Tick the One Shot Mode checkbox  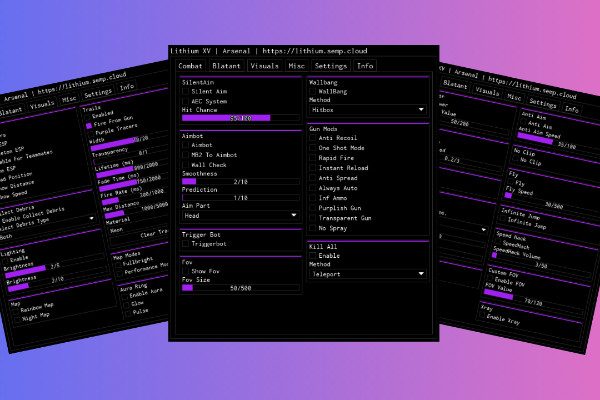pos(313,148)
